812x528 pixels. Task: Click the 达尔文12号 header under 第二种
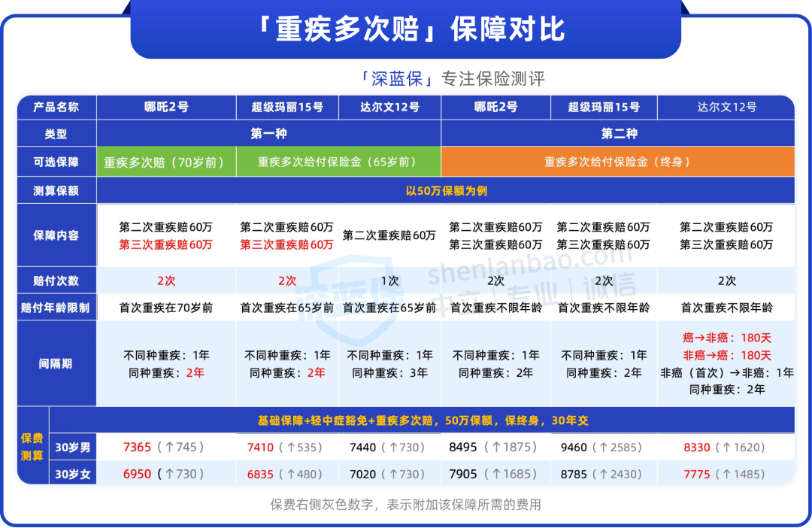pos(726,108)
